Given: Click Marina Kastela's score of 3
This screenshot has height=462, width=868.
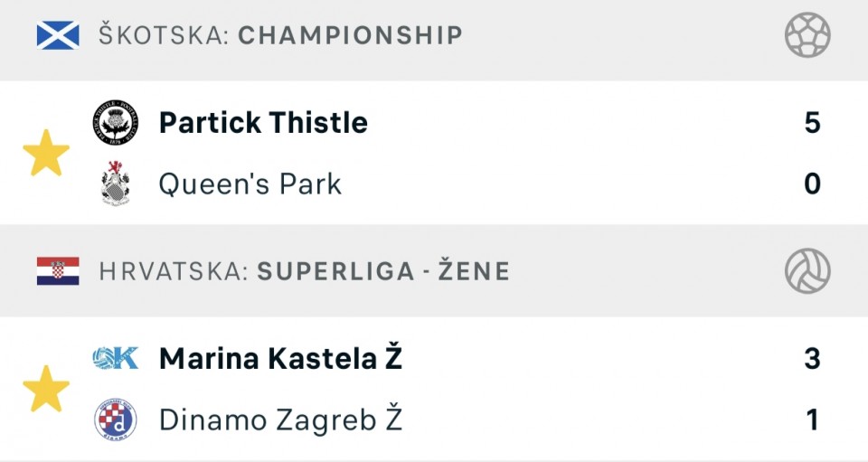Looking at the screenshot, I should tap(812, 359).
